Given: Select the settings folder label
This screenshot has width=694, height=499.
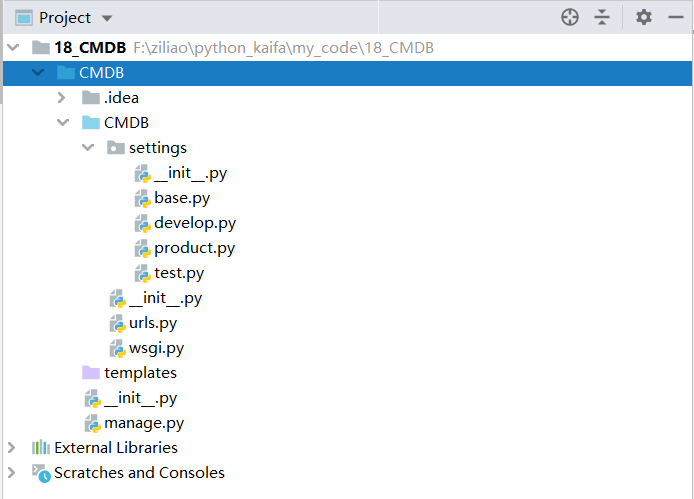Looking at the screenshot, I should coord(158,148).
